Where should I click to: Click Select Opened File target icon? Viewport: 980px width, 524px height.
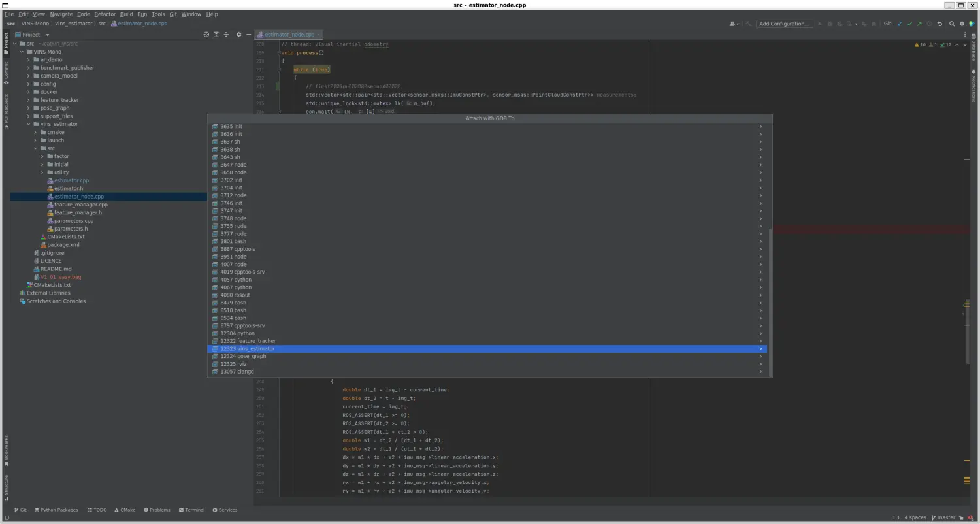[x=206, y=35]
